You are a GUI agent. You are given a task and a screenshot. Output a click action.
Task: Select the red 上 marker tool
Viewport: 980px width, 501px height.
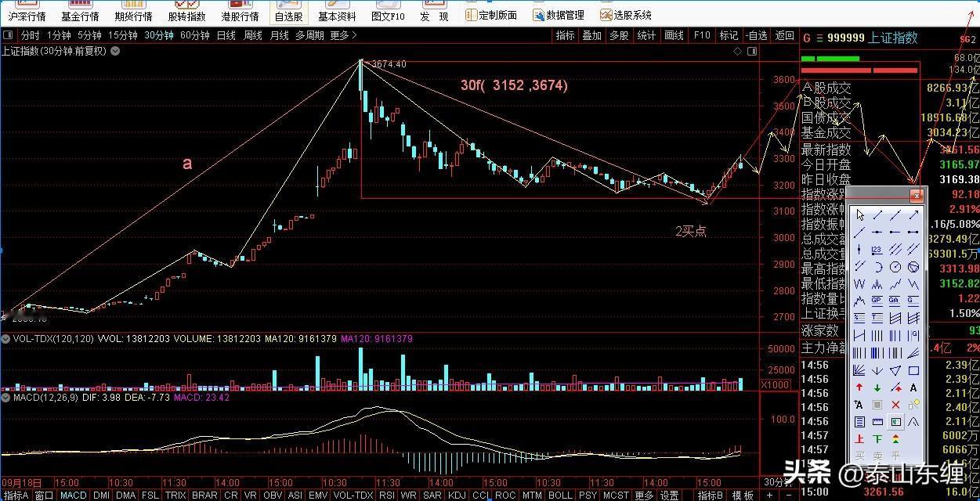tap(860, 438)
